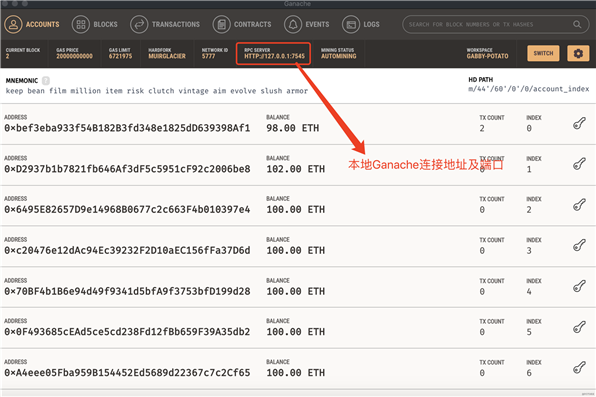596x397 pixels.
Task: Show keys for account index 5
Action: click(579, 327)
